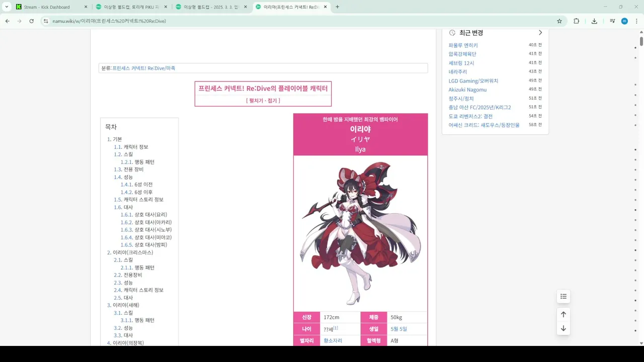Open recent change 세브링 12시

(x=461, y=63)
